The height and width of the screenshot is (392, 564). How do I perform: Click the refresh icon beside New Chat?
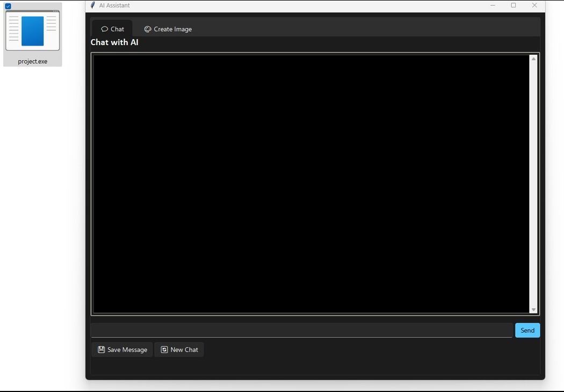tap(164, 350)
